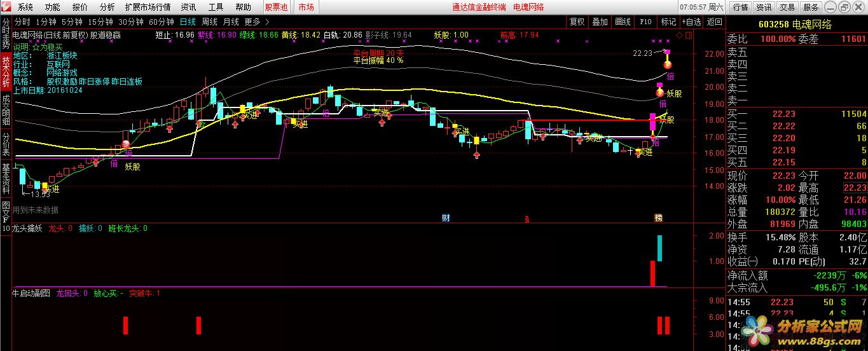Click the 大宗流入 row
This screenshot has height=351, width=868.
click(797, 287)
